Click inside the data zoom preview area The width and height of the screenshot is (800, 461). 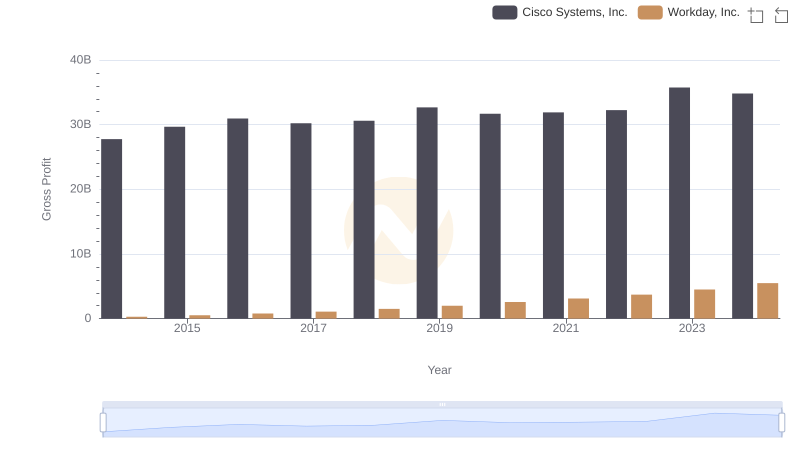pos(442,423)
